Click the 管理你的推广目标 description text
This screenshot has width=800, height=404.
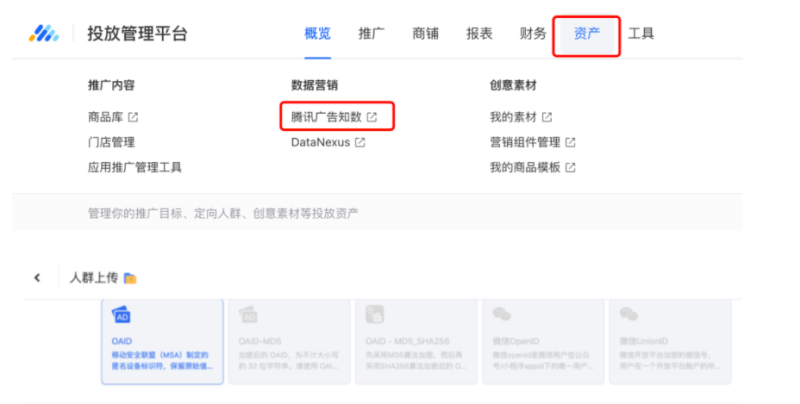click(x=223, y=213)
